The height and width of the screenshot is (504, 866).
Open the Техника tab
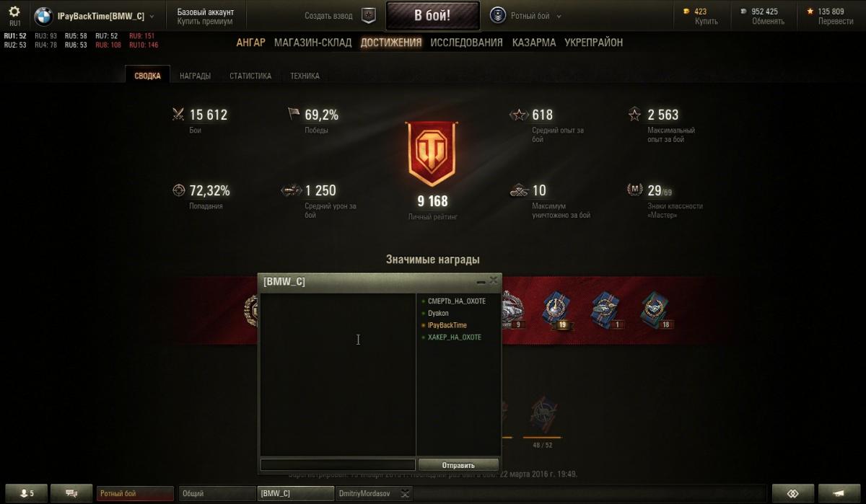click(305, 76)
